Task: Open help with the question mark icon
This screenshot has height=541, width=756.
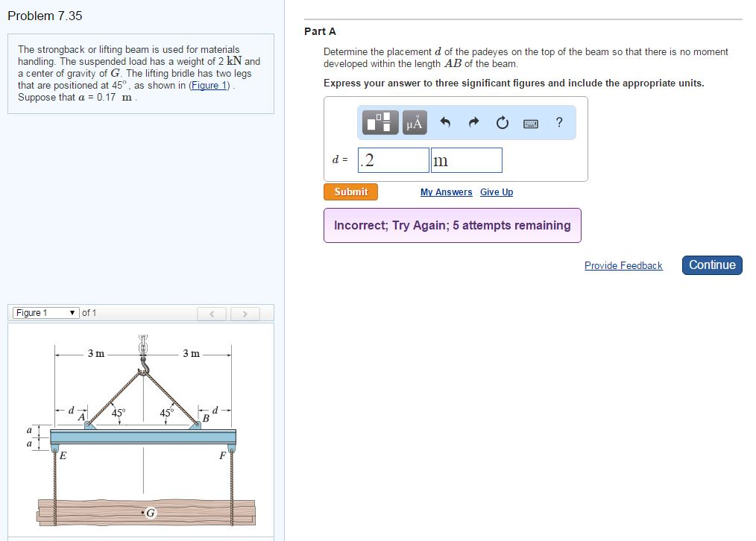Action: click(x=559, y=123)
